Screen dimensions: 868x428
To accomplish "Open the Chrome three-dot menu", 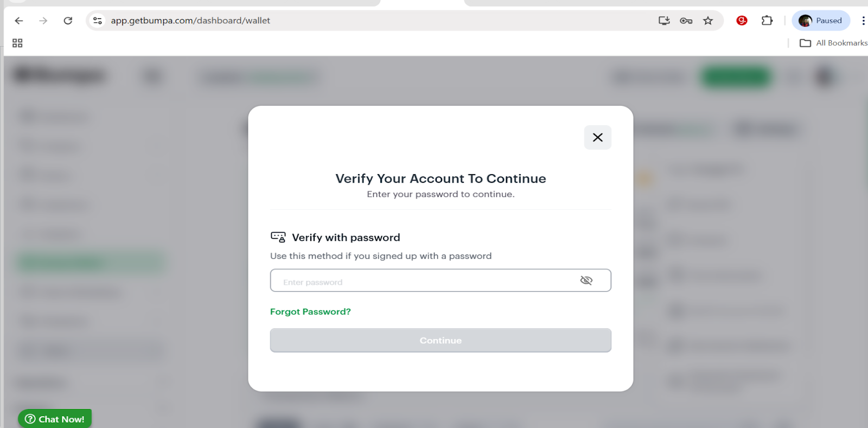I will 864,21.
